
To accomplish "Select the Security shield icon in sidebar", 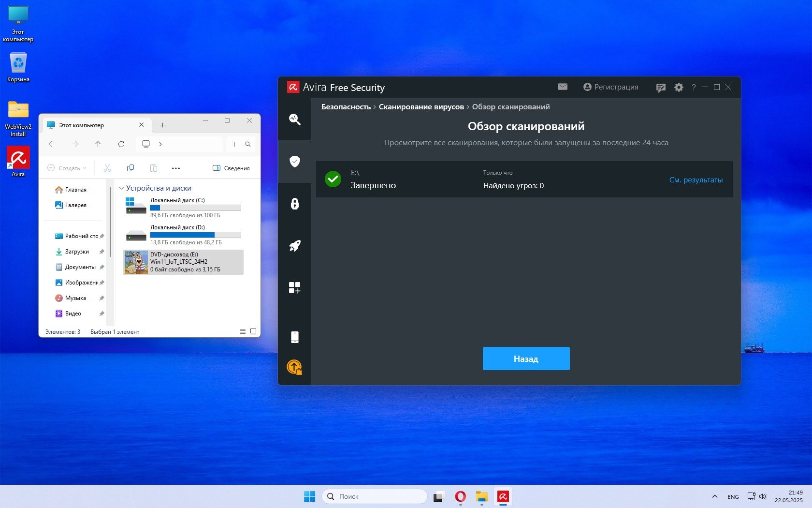I will point(294,161).
